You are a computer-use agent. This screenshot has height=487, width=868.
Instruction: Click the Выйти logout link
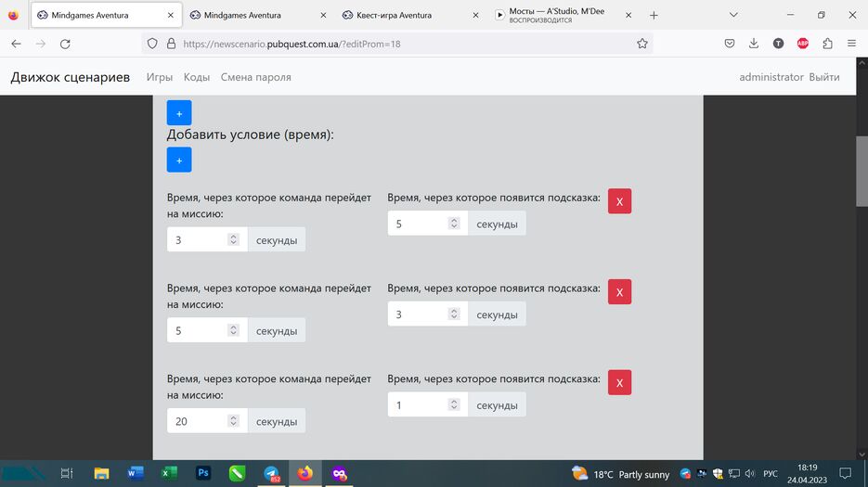click(x=823, y=77)
